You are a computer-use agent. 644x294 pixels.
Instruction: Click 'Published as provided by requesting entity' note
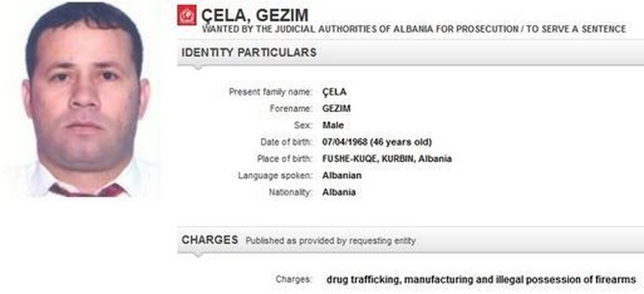[x=330, y=241]
